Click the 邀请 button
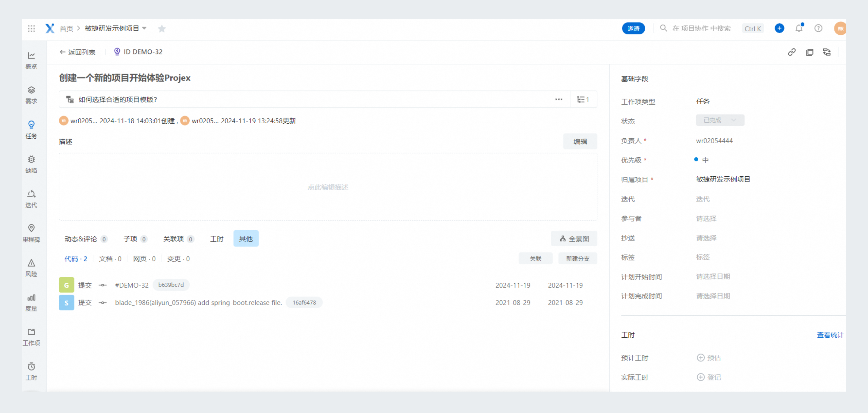868x413 pixels. point(634,29)
